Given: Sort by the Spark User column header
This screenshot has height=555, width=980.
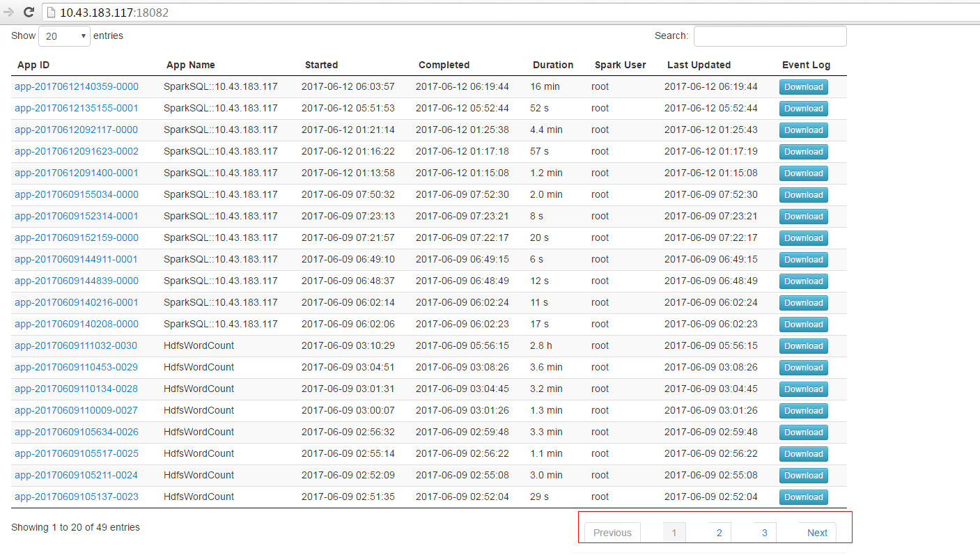Looking at the screenshot, I should pyautogui.click(x=621, y=65).
